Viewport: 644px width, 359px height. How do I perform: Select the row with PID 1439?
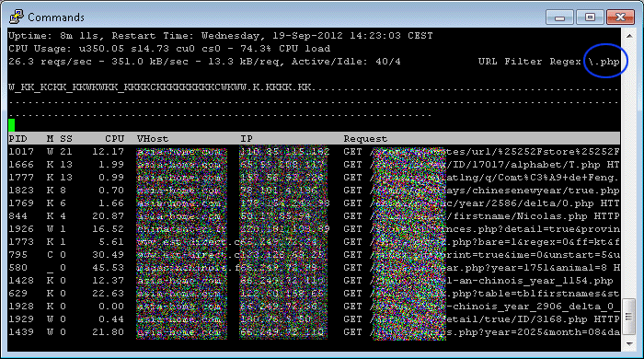[315, 332]
